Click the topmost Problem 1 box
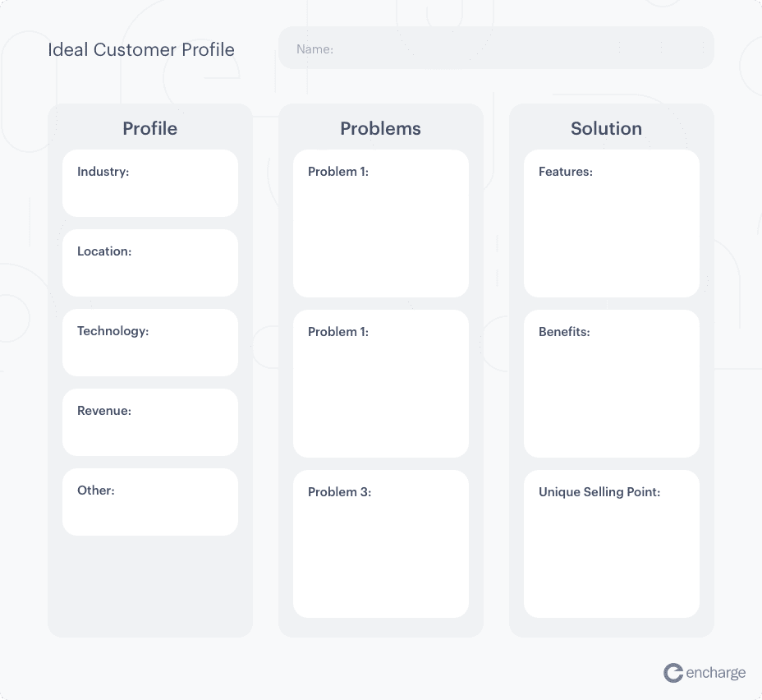 click(x=381, y=223)
